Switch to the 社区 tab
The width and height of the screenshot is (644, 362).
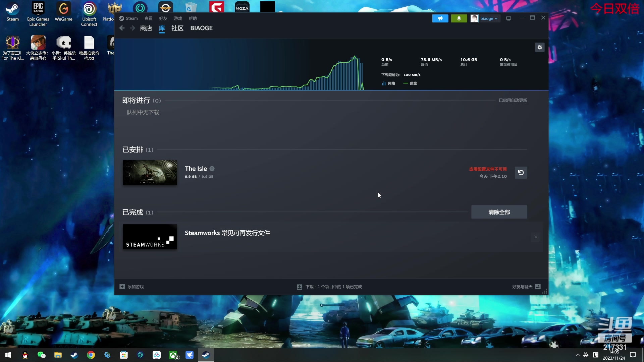pos(177,28)
